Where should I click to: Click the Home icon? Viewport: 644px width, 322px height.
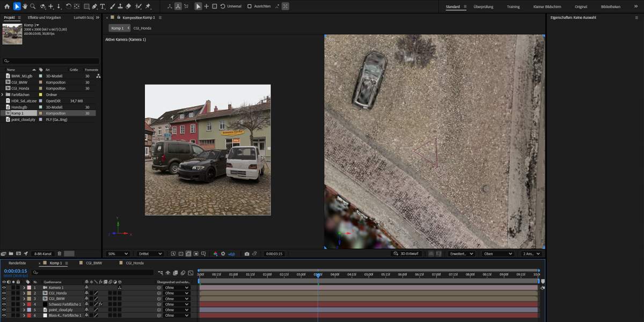pyautogui.click(x=6, y=6)
